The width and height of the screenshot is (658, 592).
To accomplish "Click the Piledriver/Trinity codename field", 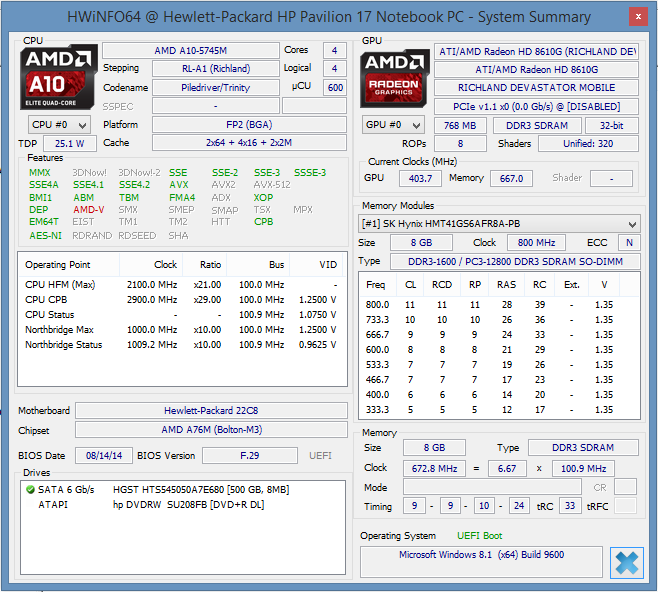I will tap(216, 88).
